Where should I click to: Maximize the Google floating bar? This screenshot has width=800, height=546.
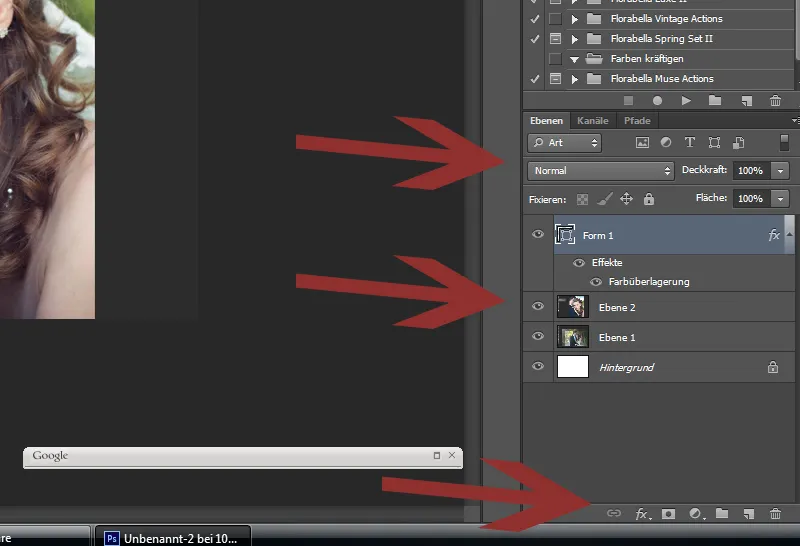pos(437,455)
